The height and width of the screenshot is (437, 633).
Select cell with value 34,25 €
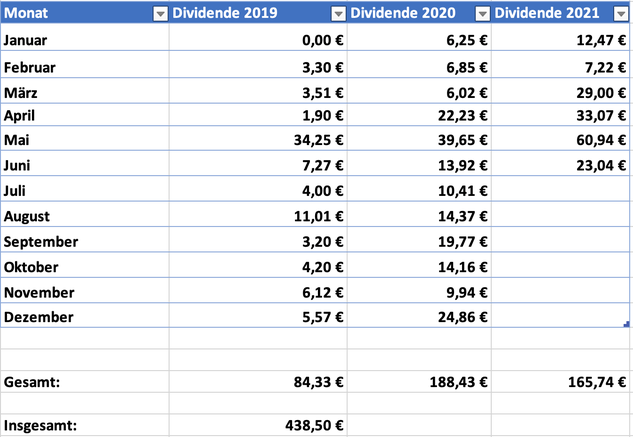(x=258, y=139)
